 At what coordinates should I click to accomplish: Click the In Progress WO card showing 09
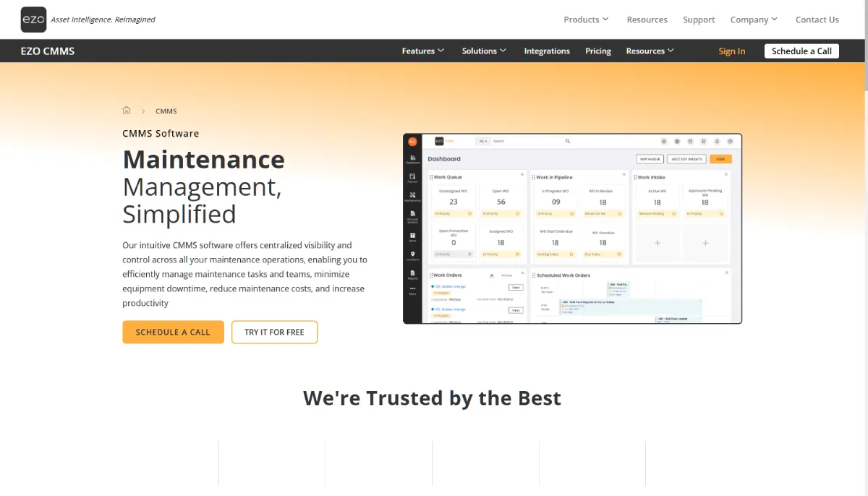tap(556, 202)
